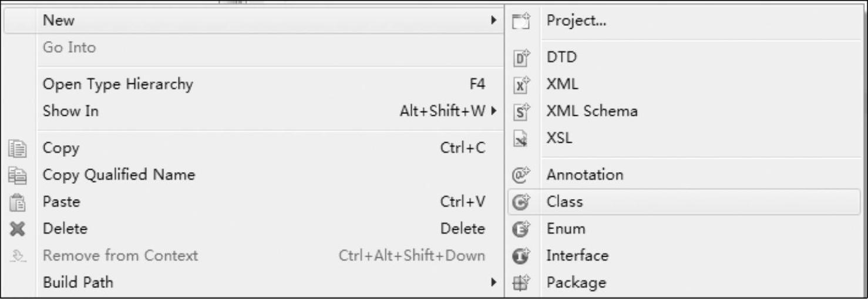This screenshot has height=299, width=868.
Task: Click the DTD file icon
Action: pyautogui.click(x=521, y=58)
